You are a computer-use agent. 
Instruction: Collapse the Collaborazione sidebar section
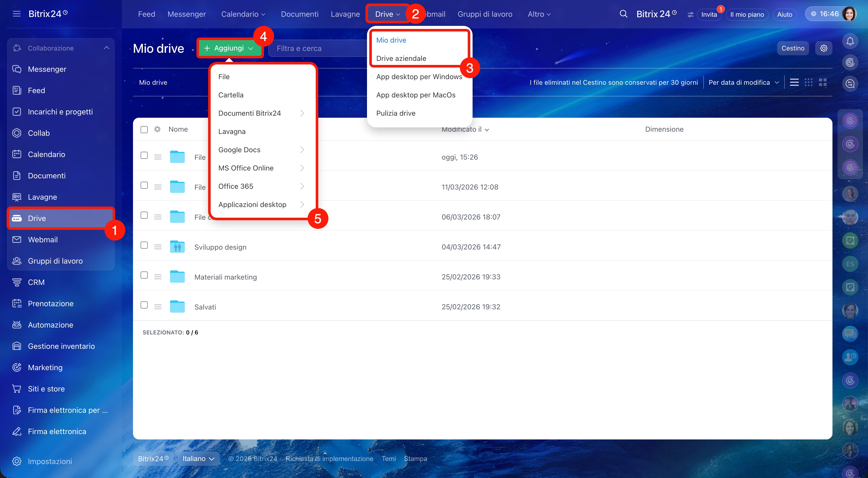[107, 48]
